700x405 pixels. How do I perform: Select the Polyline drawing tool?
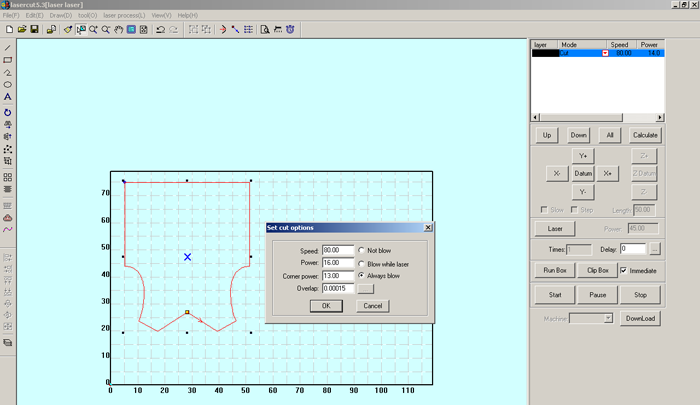tap(8, 72)
